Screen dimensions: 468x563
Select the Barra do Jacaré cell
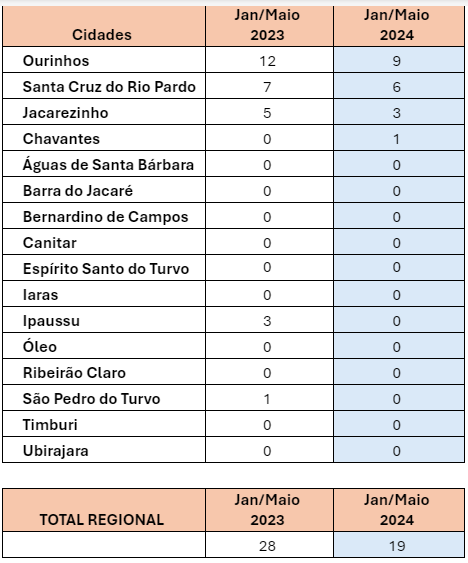[x=104, y=190]
